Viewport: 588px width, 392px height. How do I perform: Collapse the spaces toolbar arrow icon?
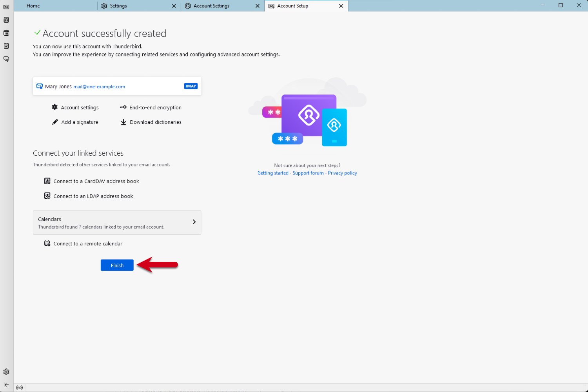click(x=6, y=385)
